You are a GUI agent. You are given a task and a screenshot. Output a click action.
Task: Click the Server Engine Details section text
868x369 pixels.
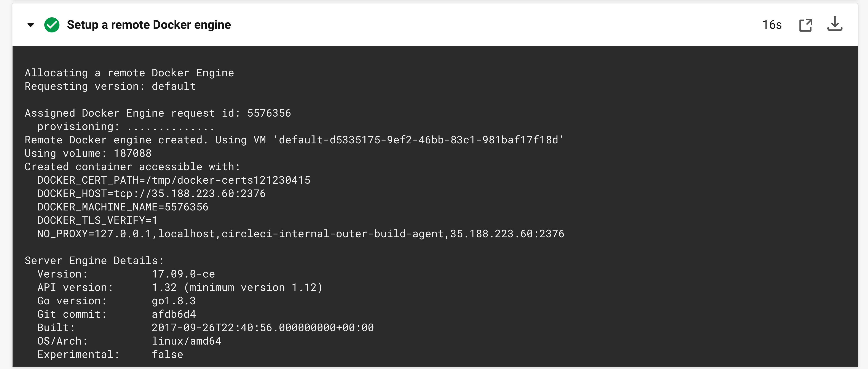pos(94,260)
